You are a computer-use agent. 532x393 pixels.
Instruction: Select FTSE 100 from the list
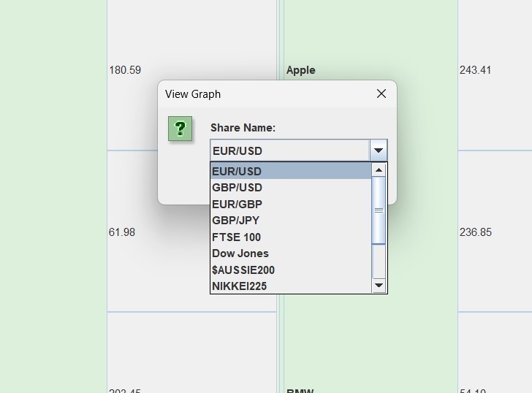291,237
